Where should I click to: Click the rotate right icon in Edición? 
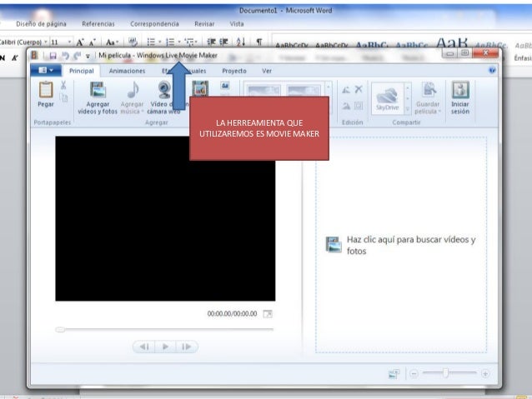(346, 106)
